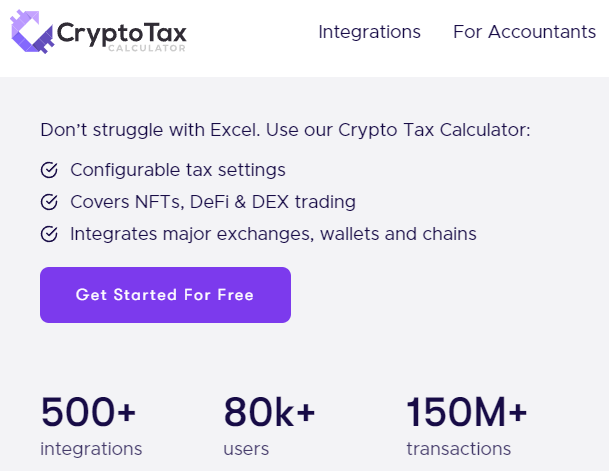
Task: Click checkmark icon beside Covers NFTs line
Action: coord(49,202)
